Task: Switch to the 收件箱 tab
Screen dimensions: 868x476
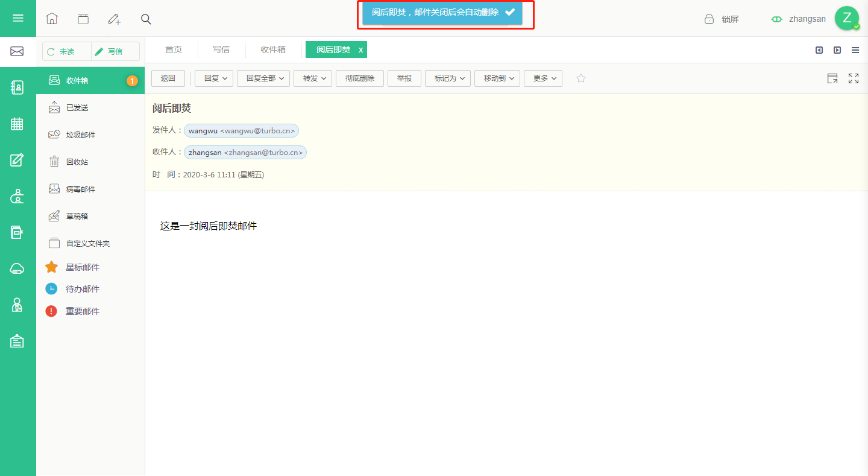Action: click(x=273, y=49)
